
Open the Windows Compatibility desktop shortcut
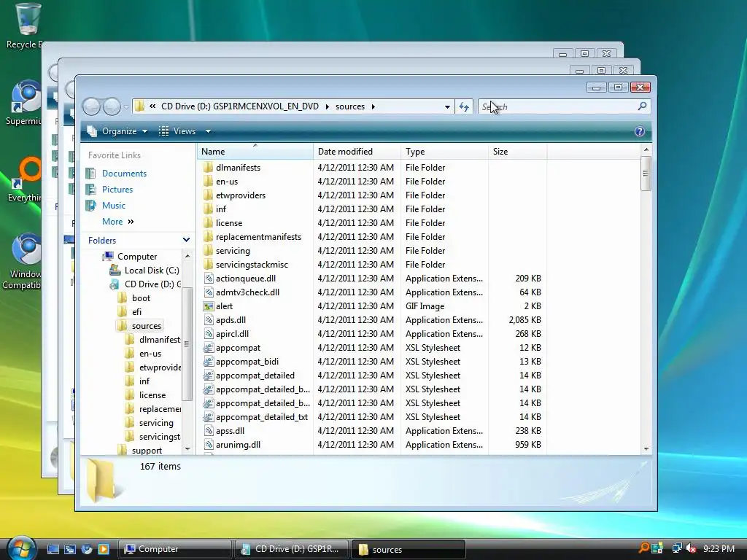coord(26,261)
